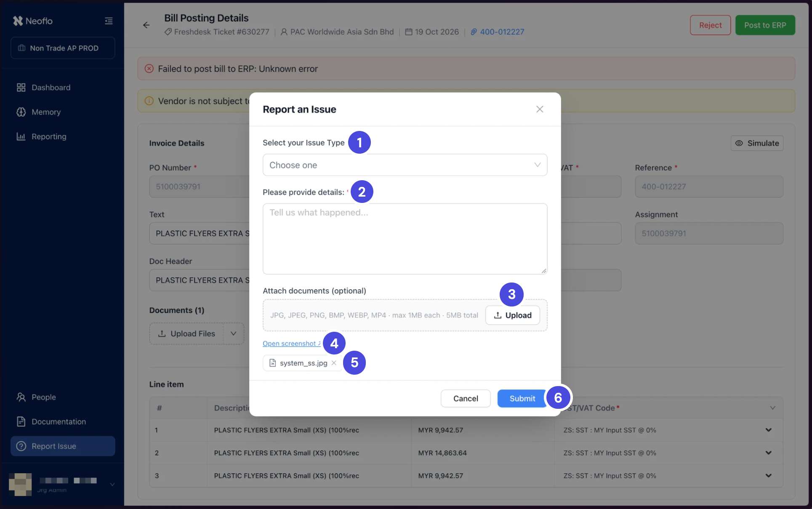Open SST code dropdown for line 2
Screen dimensions: 812x509
tap(768, 453)
